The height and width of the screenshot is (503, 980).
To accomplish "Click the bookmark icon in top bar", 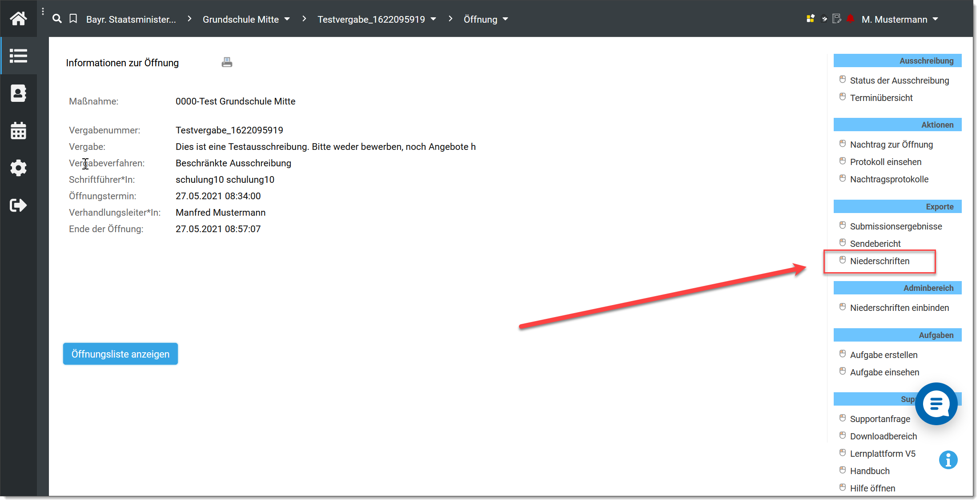I will [x=73, y=19].
